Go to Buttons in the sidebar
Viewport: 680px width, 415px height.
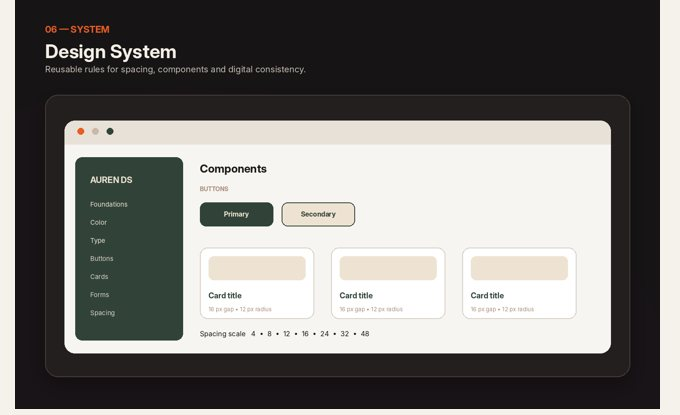click(101, 258)
